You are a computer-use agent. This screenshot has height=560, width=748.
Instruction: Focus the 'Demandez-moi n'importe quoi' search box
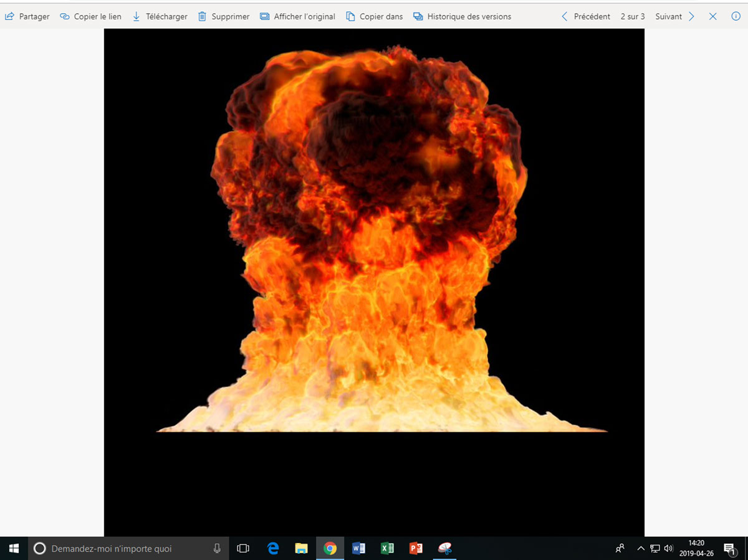[128, 548]
